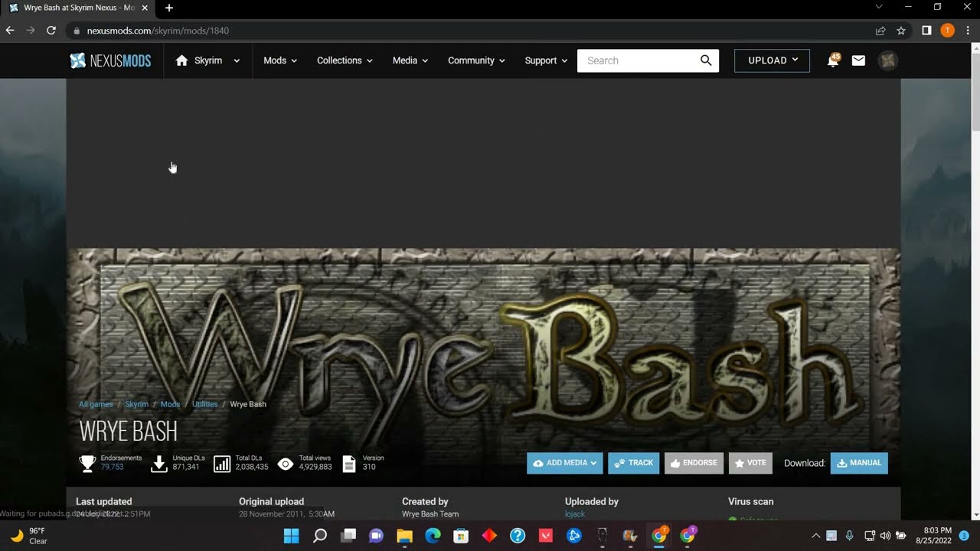Open the Media dropdown menu
The image size is (980, 551).
point(410,60)
